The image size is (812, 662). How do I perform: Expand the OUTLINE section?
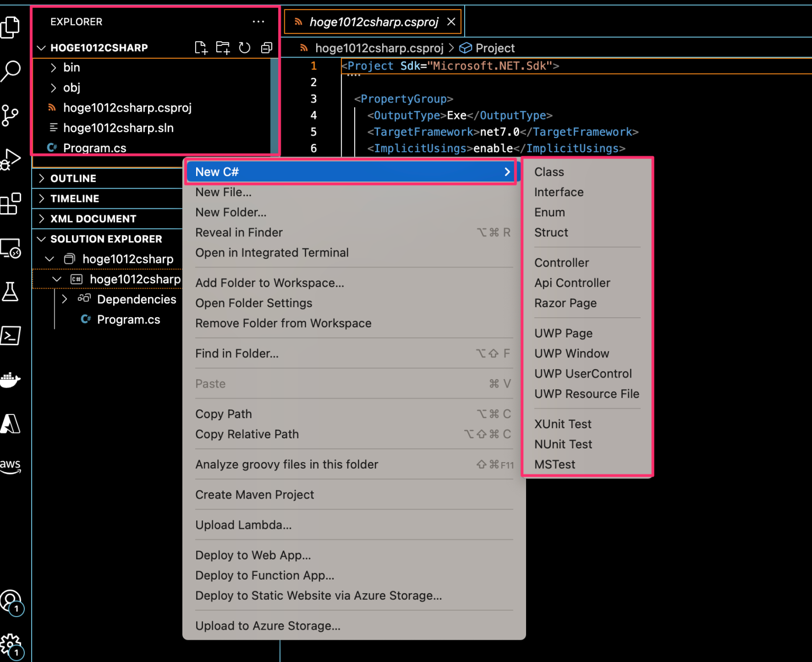pos(108,179)
